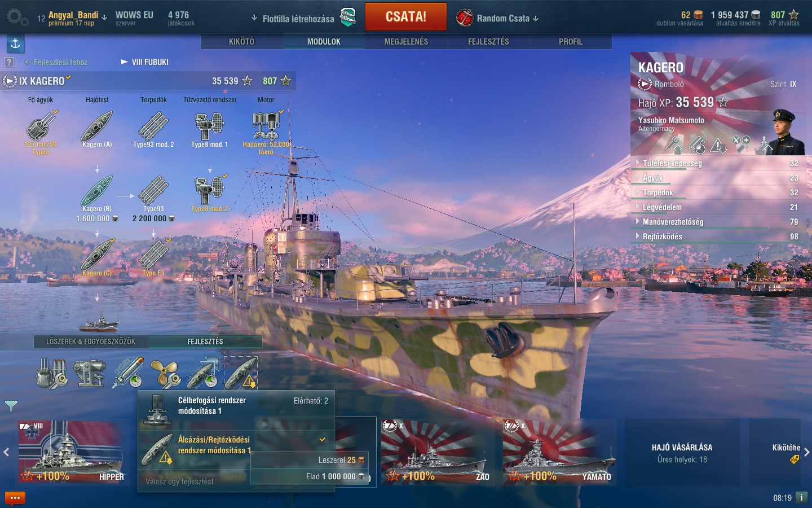Open the chat bubble icon

point(15,498)
